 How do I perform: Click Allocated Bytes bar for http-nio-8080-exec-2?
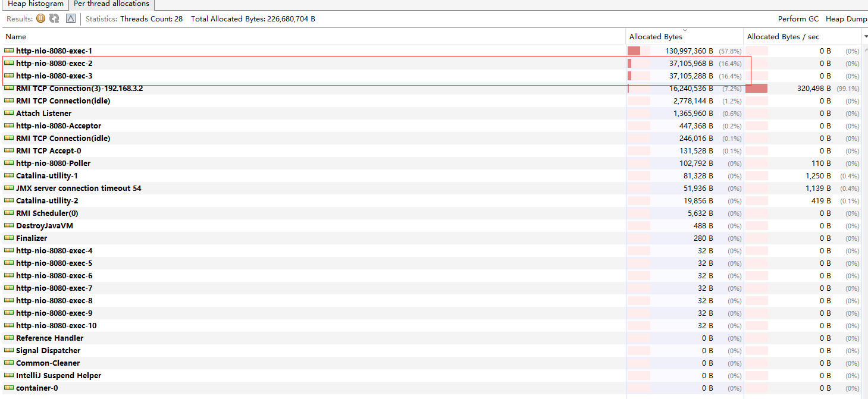639,63
